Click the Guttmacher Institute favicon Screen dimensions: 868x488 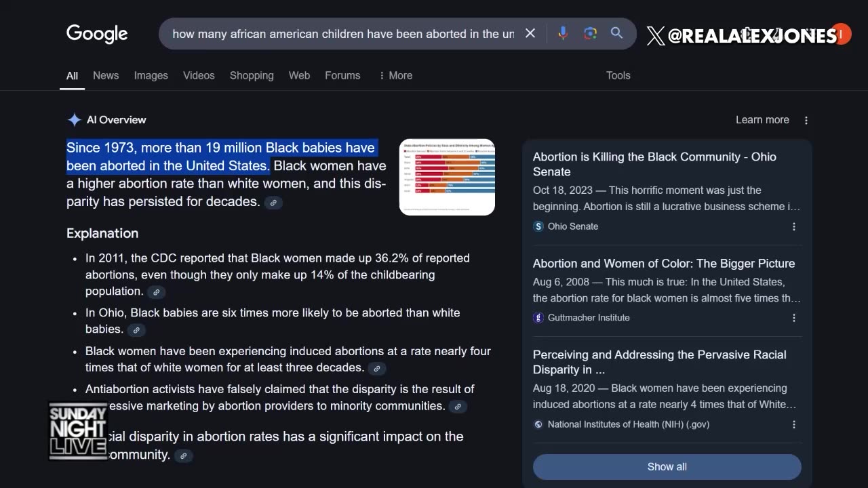coord(538,318)
